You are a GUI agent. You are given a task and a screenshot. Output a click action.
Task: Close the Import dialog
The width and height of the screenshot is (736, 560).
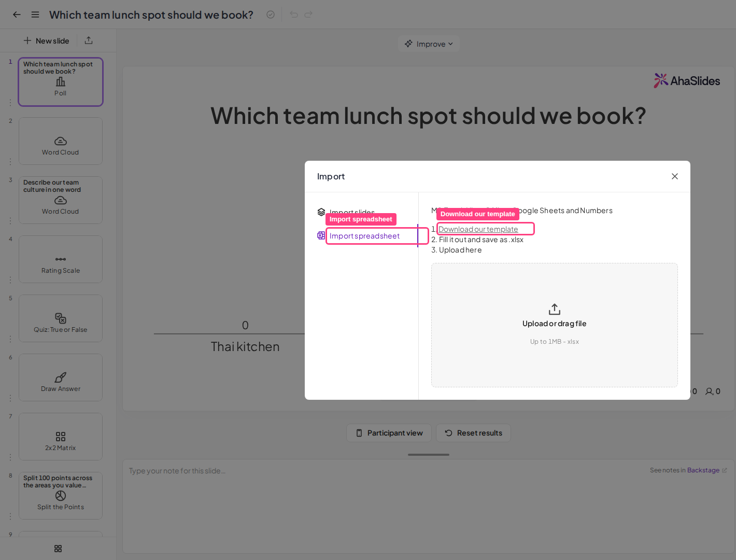click(x=675, y=176)
